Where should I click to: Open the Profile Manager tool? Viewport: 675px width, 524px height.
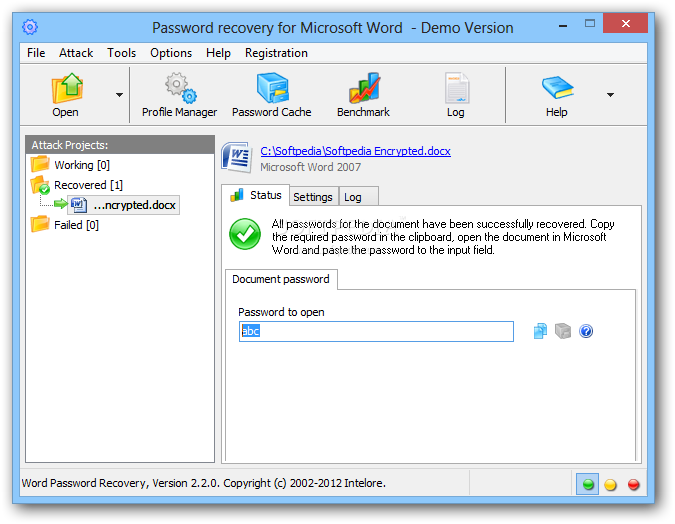click(180, 95)
